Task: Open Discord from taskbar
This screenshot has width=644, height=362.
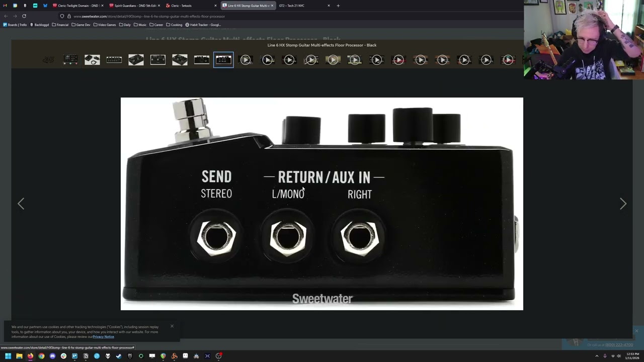Action: [x=52, y=356]
